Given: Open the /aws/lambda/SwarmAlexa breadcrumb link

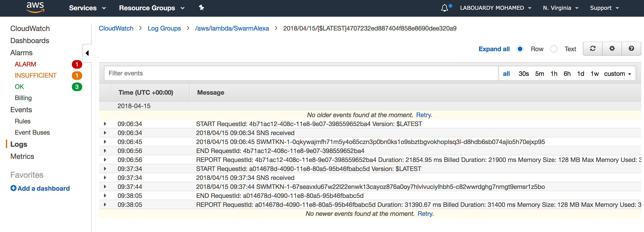Looking at the screenshot, I should point(232,28).
